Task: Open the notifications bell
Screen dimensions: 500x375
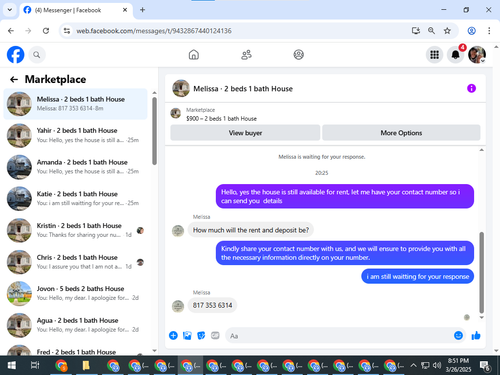Action: [455, 55]
